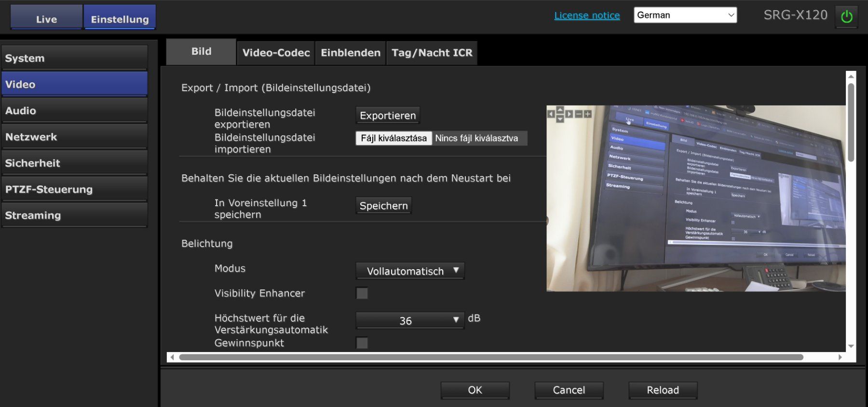Click the License notice link
The width and height of the screenshot is (868, 407).
[x=587, y=15]
